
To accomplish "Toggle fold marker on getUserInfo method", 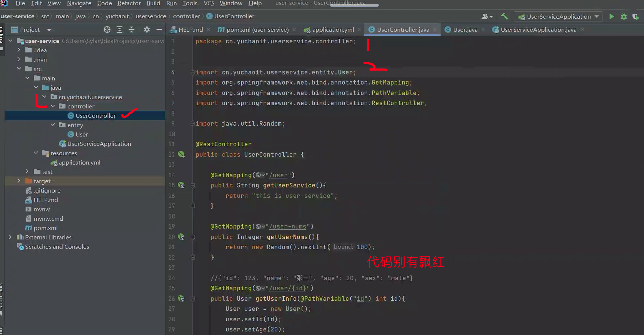I will (x=192, y=299).
